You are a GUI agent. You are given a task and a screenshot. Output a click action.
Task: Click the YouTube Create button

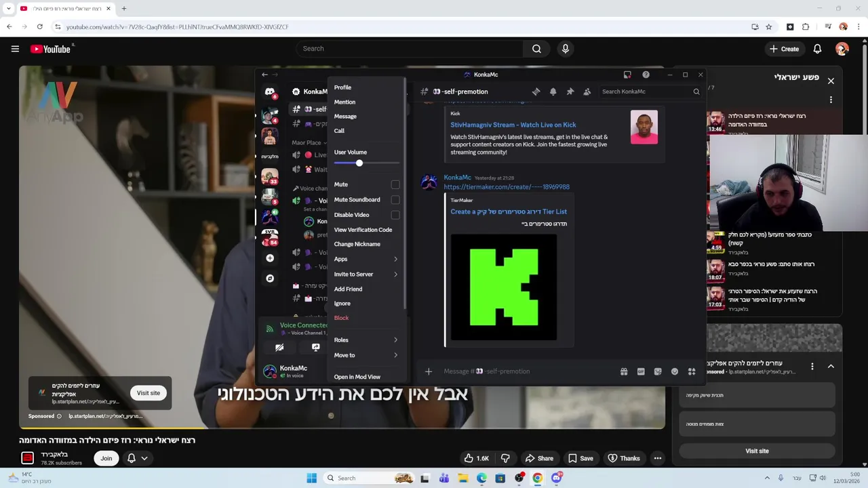[x=784, y=49]
